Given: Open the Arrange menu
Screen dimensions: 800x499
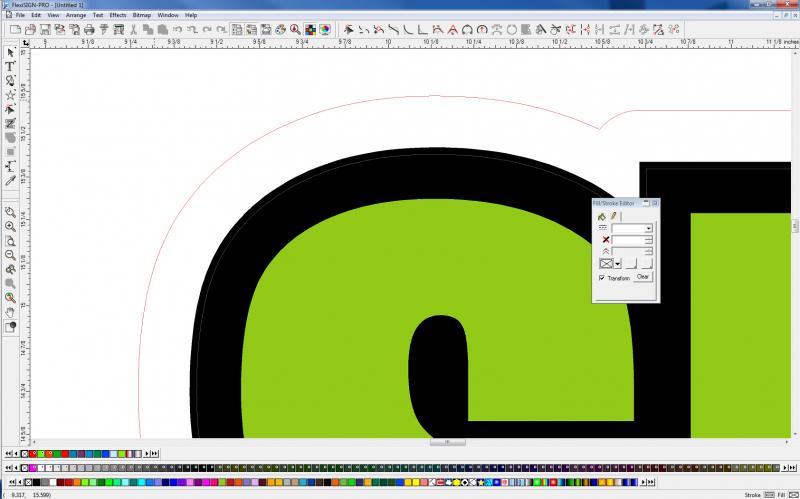Looking at the screenshot, I should point(76,15).
